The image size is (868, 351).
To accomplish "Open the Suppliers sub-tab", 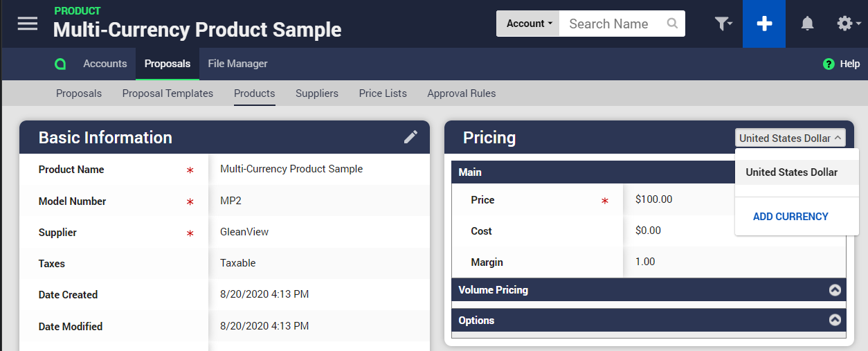I will tap(317, 93).
